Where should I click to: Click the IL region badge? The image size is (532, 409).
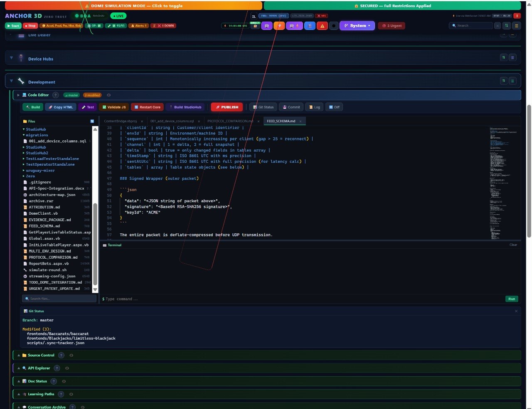[254, 17]
